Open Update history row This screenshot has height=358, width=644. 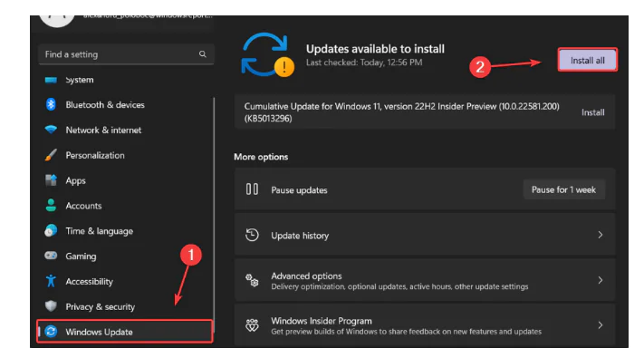425,235
